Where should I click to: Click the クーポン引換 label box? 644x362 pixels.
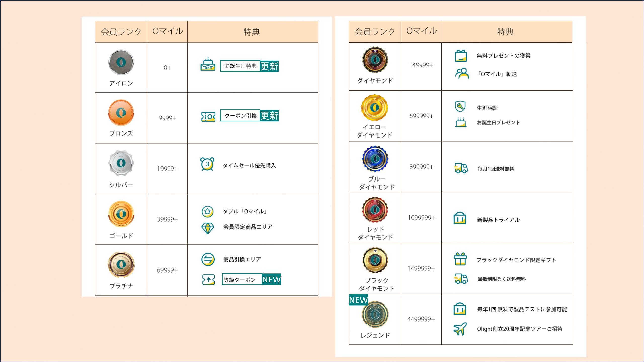(x=240, y=116)
